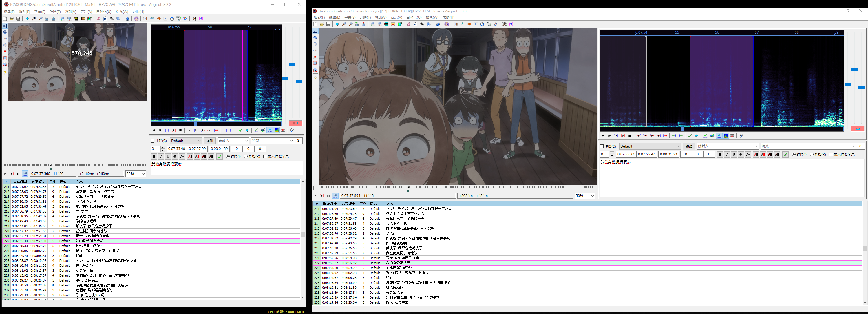Tick the 注釋(C) comment checkbox in right window
The image size is (868, 314).
(x=602, y=146)
